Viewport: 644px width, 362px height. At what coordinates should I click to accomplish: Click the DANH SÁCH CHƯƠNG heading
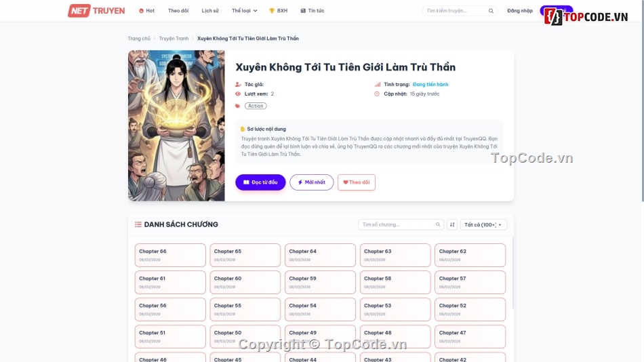(181, 224)
